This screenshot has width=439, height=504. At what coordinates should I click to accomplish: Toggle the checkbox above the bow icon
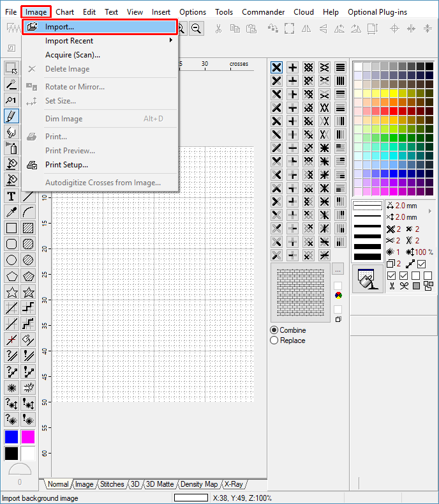[403, 276]
